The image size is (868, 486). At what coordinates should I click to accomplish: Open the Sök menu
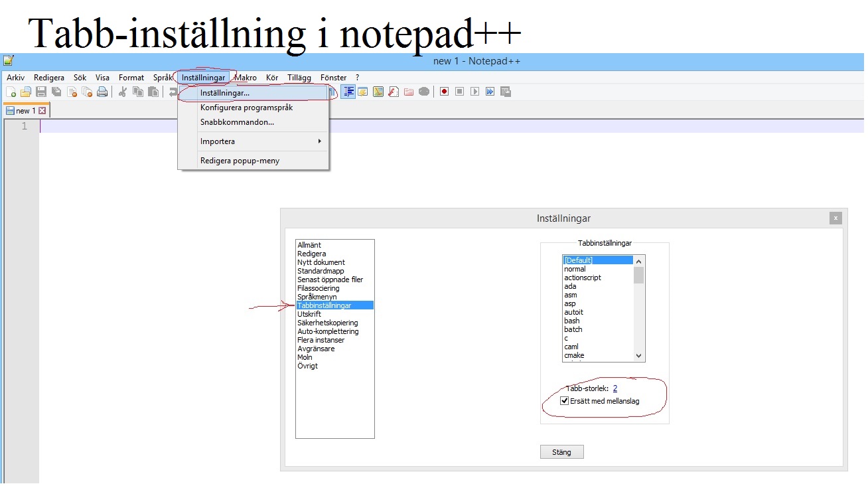click(80, 78)
